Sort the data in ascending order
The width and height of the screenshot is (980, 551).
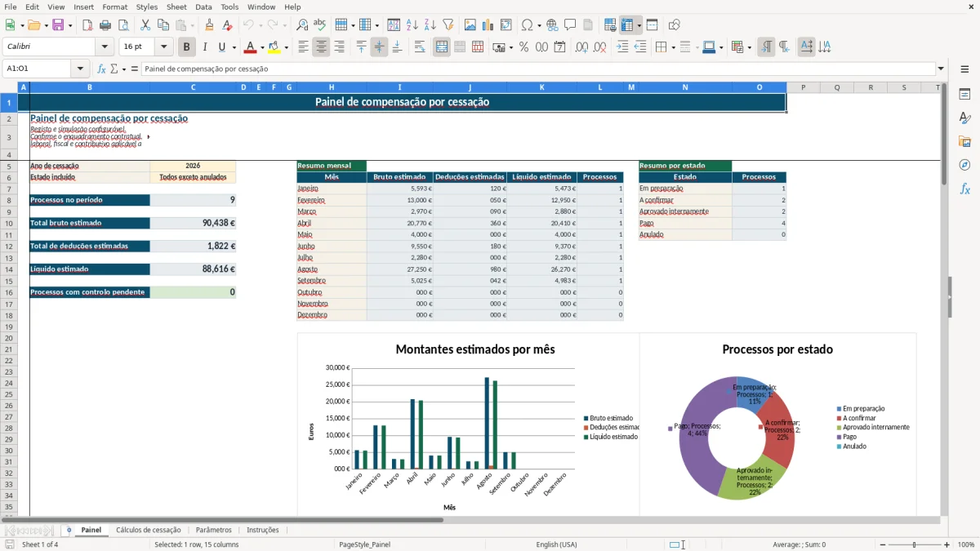(x=412, y=25)
